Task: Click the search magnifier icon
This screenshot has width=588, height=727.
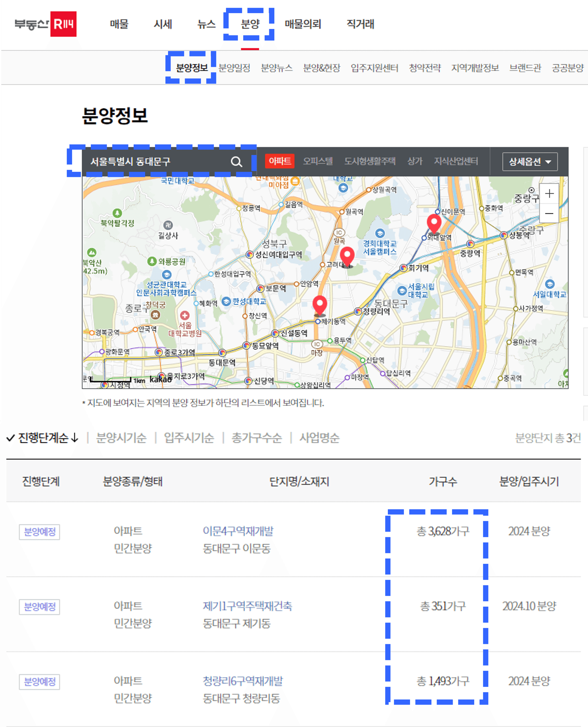Action: point(237,162)
